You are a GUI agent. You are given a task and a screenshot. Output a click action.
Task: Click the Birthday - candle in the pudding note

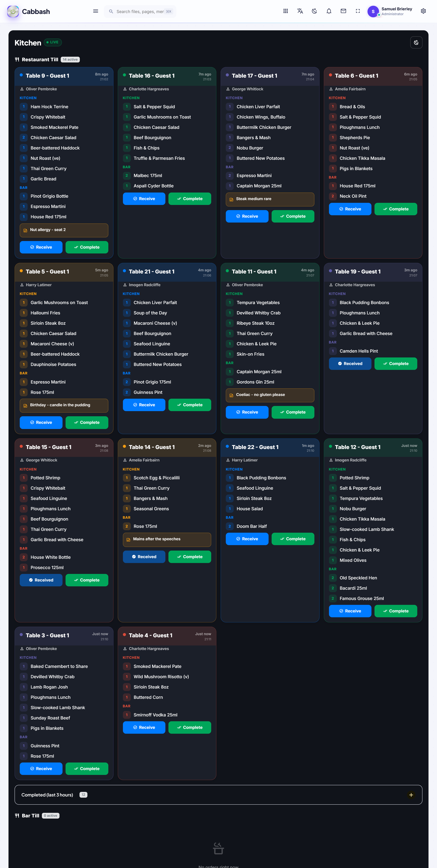click(64, 405)
